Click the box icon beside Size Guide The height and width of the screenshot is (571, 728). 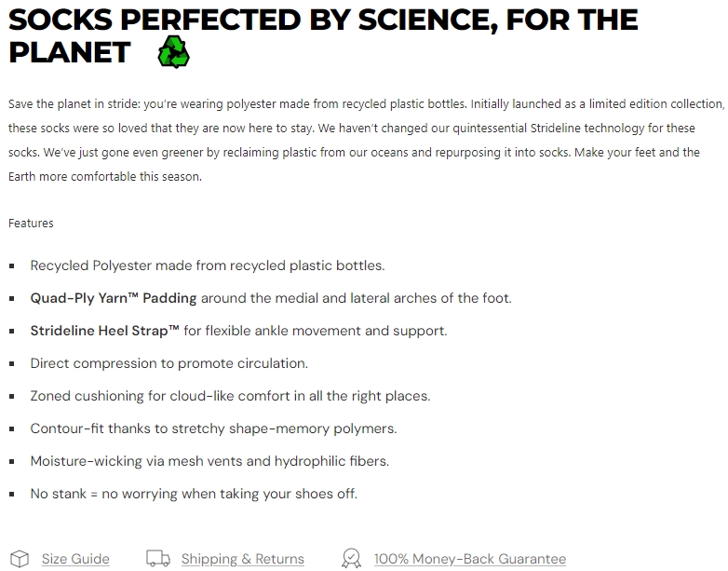coord(20,559)
